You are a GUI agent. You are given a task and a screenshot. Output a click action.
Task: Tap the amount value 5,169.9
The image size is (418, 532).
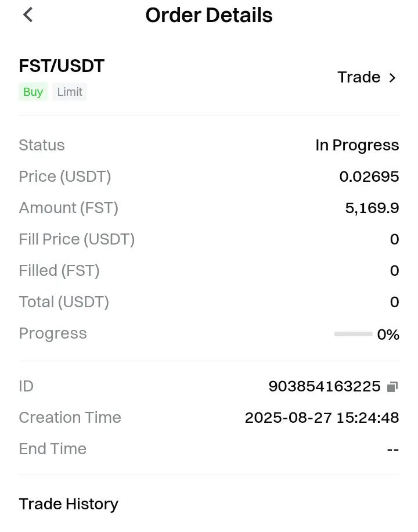tap(372, 208)
